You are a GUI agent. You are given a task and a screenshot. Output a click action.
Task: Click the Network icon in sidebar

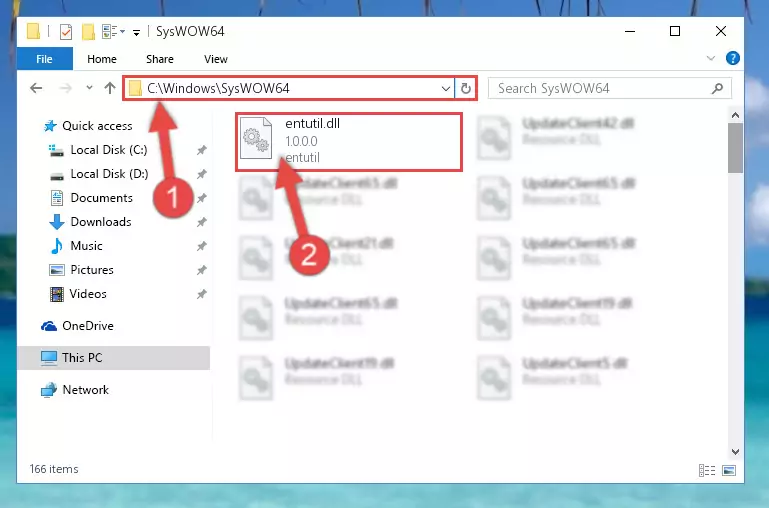(49, 390)
